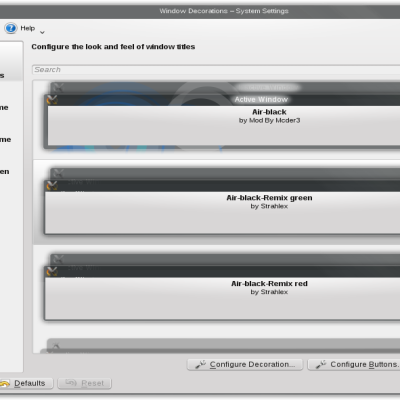Click the Air-black inactive window app icon
Viewport: 400px width, 400px height.
click(x=58, y=88)
